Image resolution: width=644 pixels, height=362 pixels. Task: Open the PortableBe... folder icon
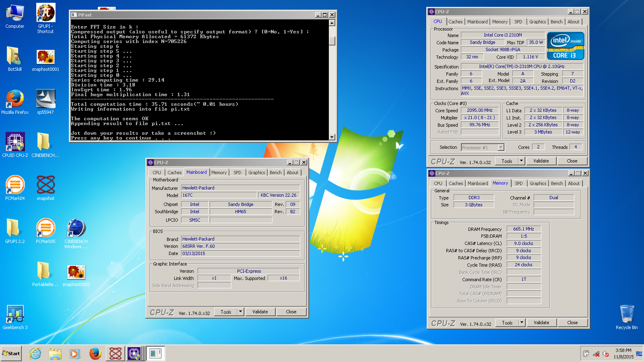click(45, 274)
